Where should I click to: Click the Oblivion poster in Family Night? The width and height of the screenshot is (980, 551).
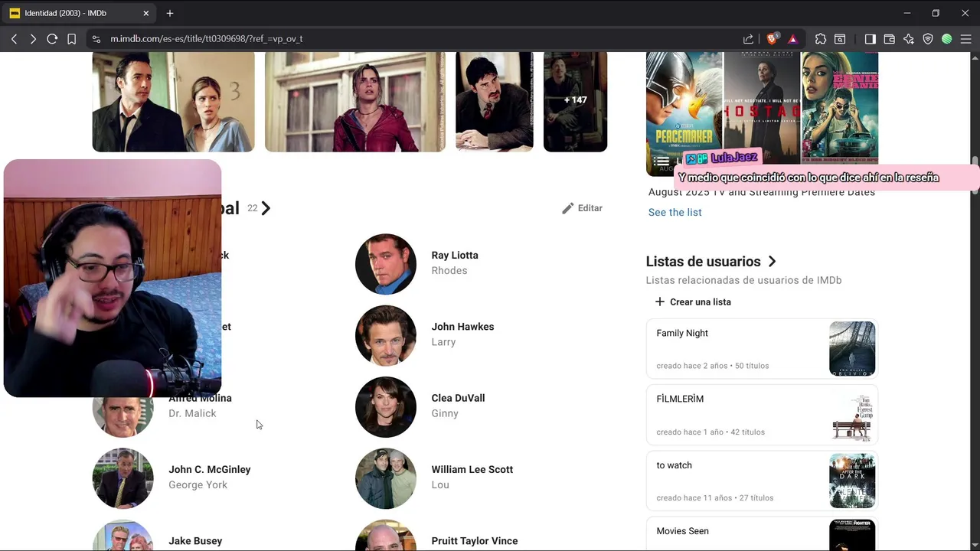click(x=852, y=349)
